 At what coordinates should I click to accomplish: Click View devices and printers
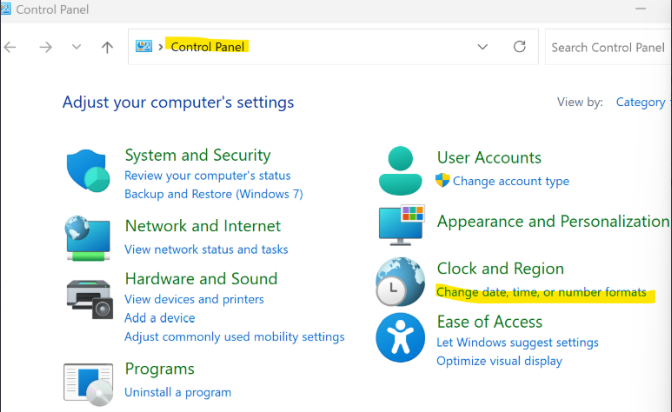(194, 299)
